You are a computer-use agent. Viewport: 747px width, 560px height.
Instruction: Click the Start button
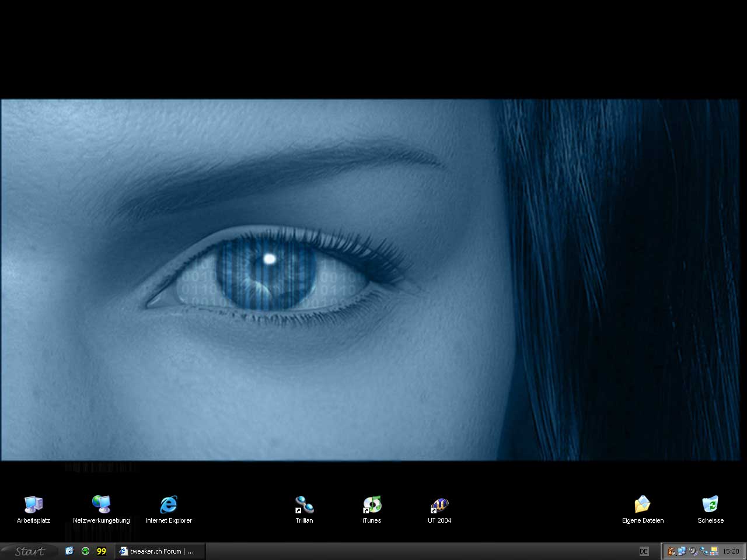pyautogui.click(x=29, y=551)
